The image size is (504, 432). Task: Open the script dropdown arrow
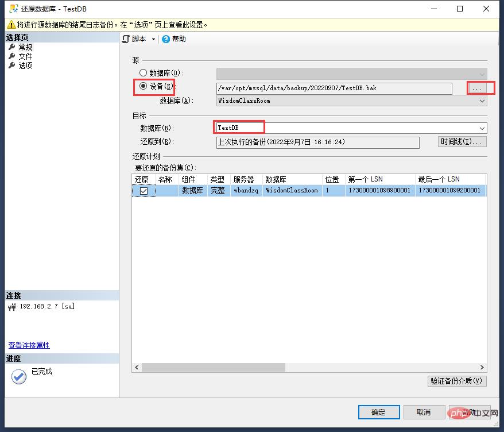click(153, 40)
